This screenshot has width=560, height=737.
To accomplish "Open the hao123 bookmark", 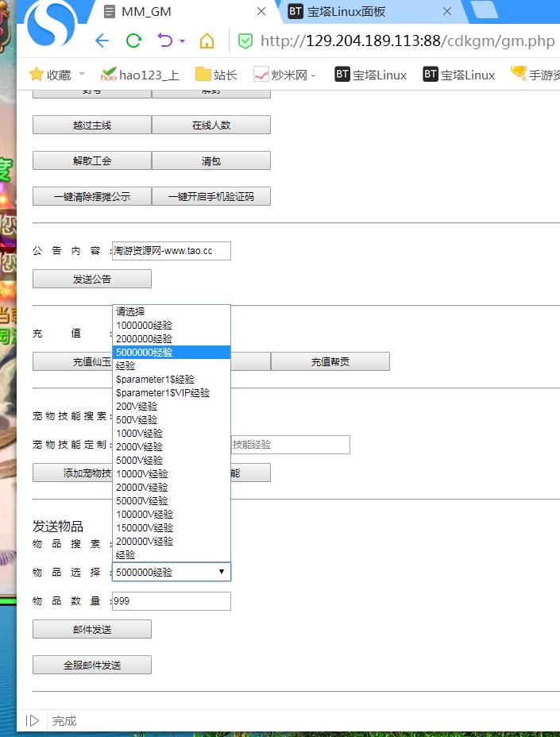I will [140, 75].
